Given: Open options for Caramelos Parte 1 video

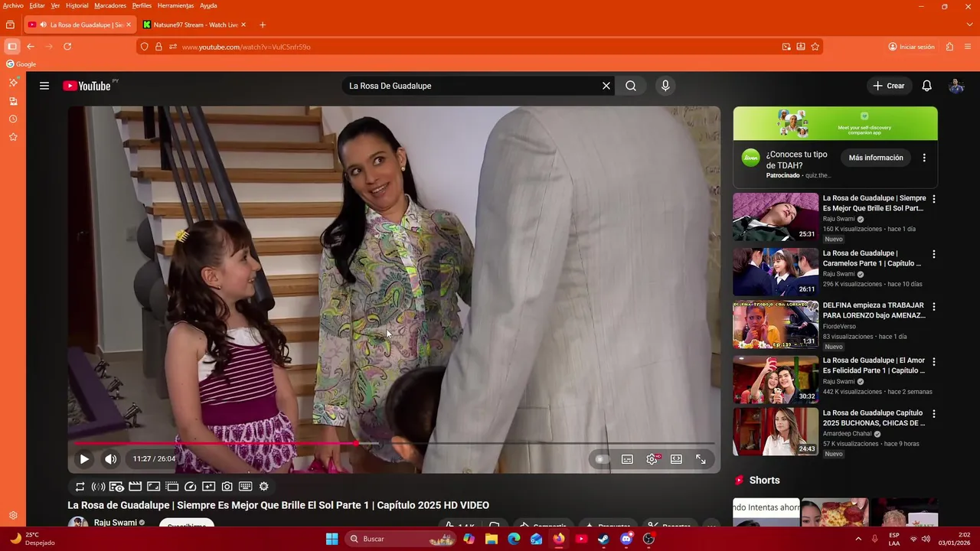Looking at the screenshot, I should point(933,254).
